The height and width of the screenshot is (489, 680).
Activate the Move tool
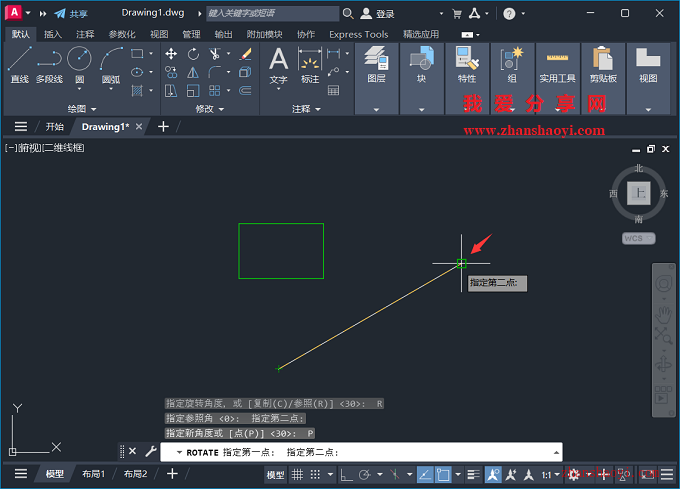tap(171, 54)
